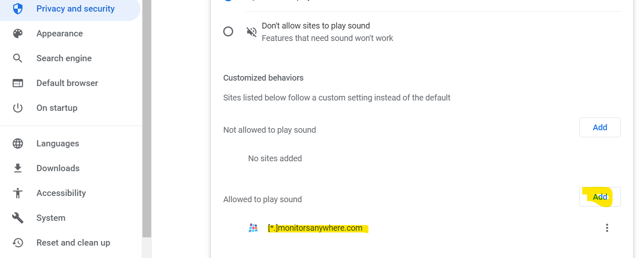Click the [*.]monitorsanywhere.com entry
Image resolution: width=644 pixels, height=258 pixels.
point(317,227)
